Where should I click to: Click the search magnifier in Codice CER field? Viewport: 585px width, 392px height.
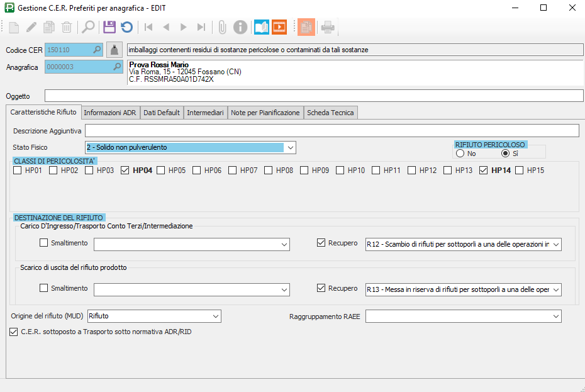[97, 50]
